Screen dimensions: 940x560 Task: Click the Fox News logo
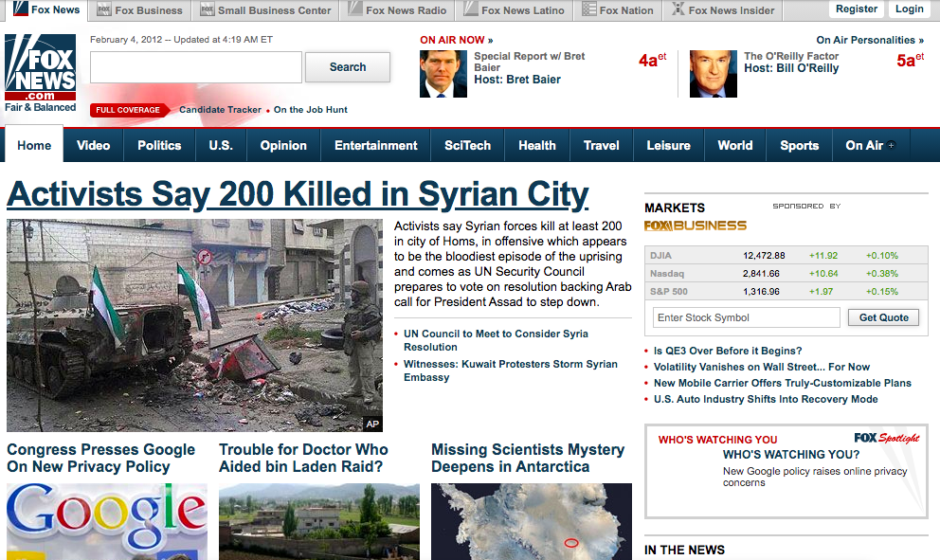pos(40,73)
